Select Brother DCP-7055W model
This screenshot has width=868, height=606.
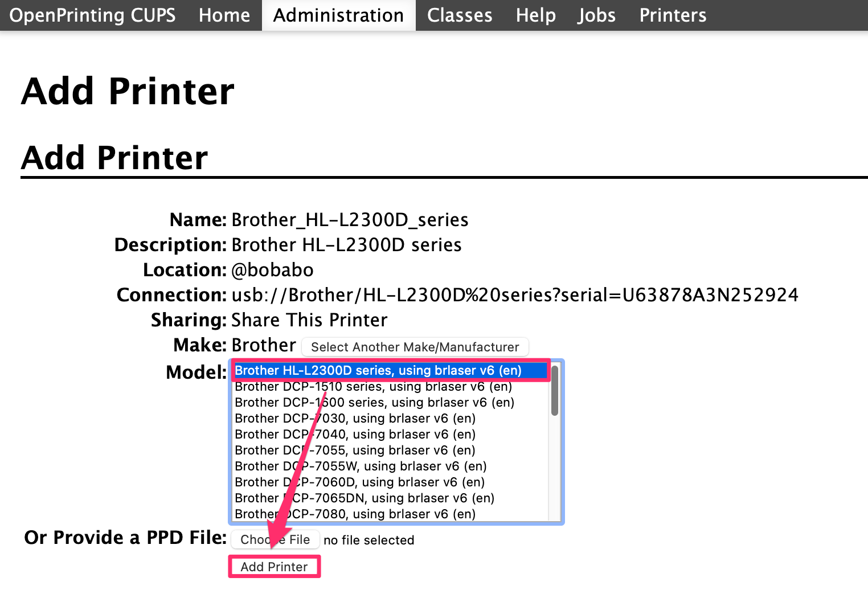point(390,466)
